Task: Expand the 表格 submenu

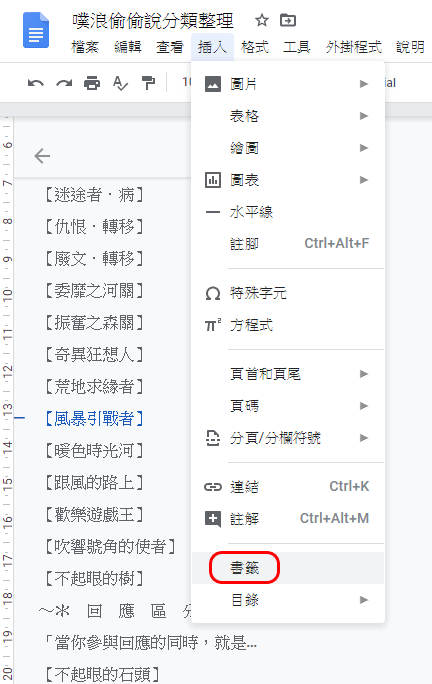Action: tap(288, 116)
